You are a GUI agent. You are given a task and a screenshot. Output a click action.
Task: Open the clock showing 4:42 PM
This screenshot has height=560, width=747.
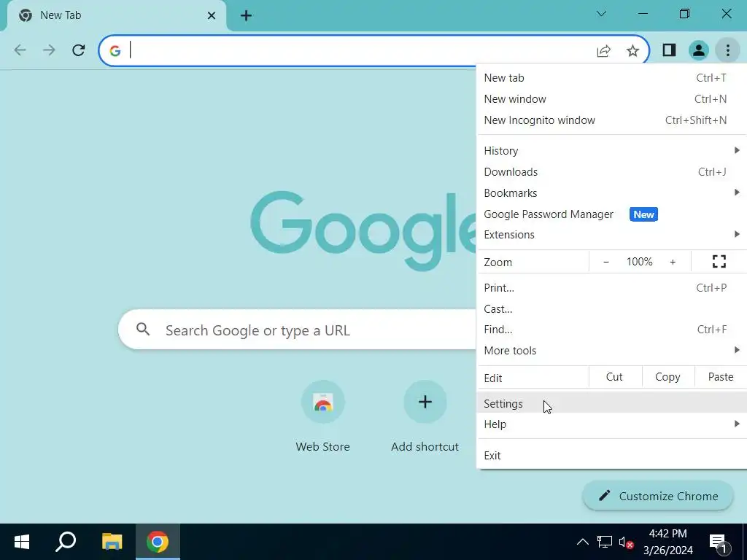tap(668, 542)
